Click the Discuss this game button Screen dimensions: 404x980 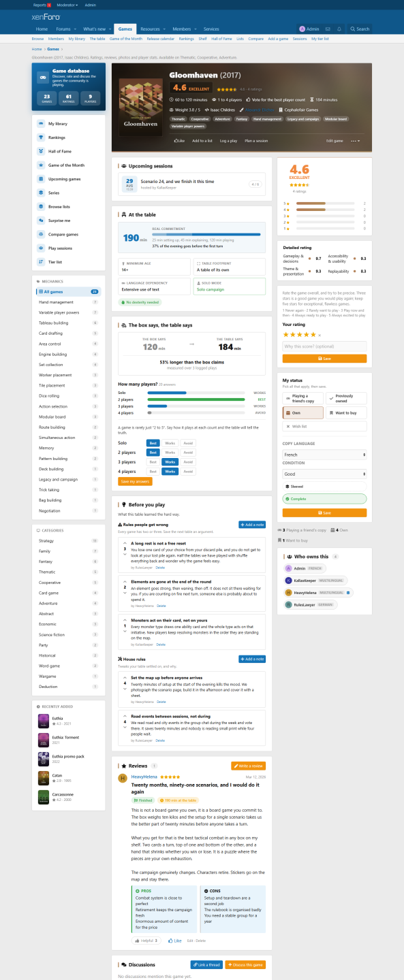coord(245,964)
